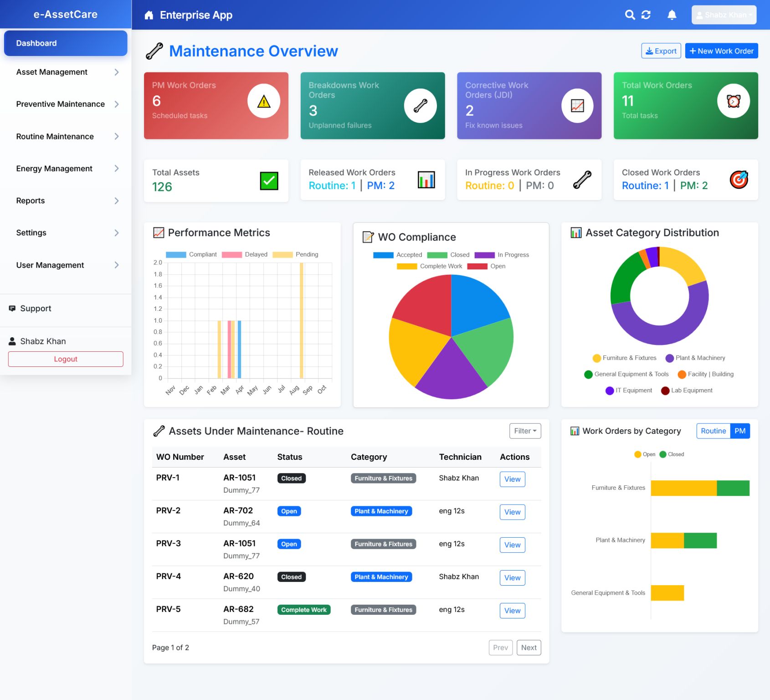Click the yellow Furniture & Fixtures legend swatch
Screen dimensions: 770x700
tap(596, 358)
